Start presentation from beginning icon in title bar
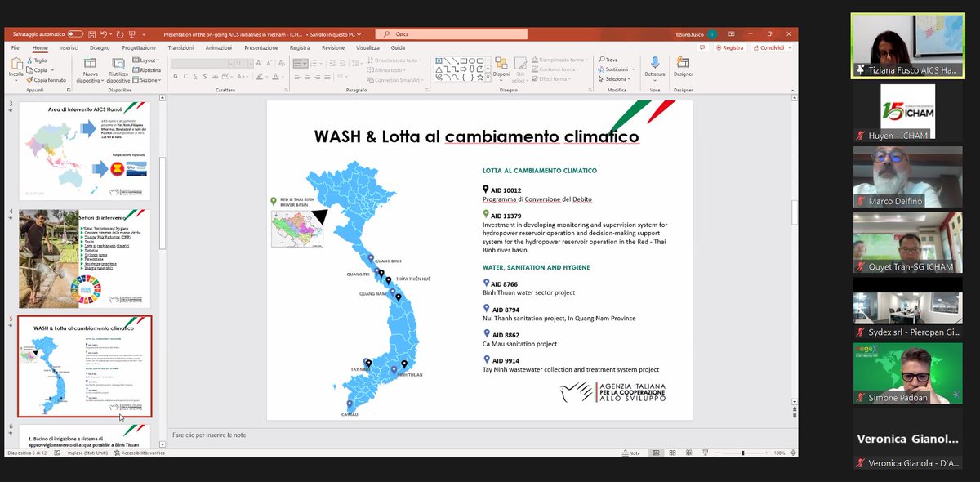The width and height of the screenshot is (980, 482). point(133,34)
